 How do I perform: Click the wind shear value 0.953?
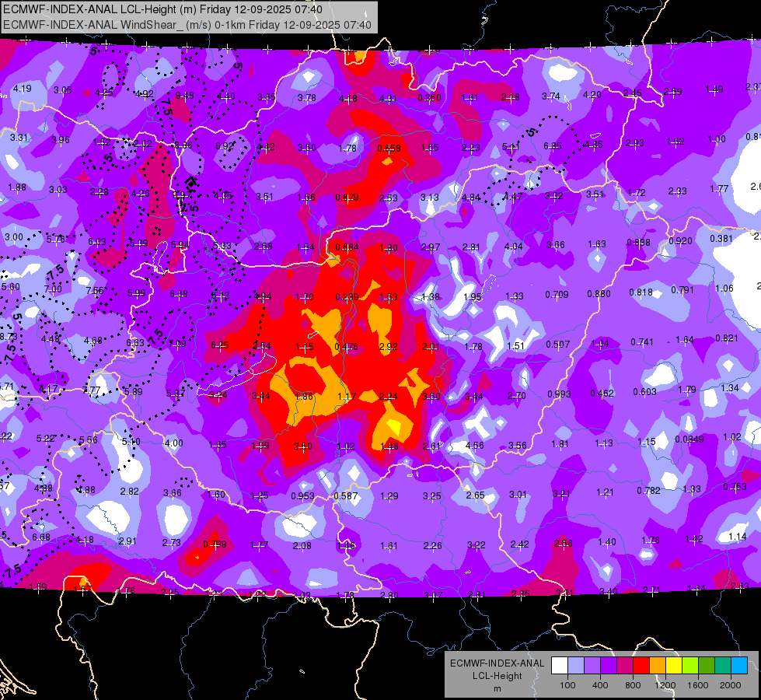(x=303, y=496)
